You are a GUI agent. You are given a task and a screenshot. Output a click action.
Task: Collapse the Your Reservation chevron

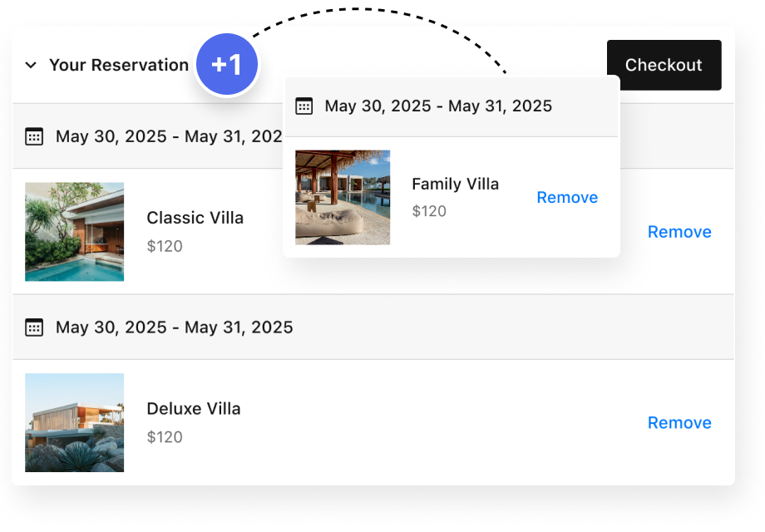click(31, 65)
